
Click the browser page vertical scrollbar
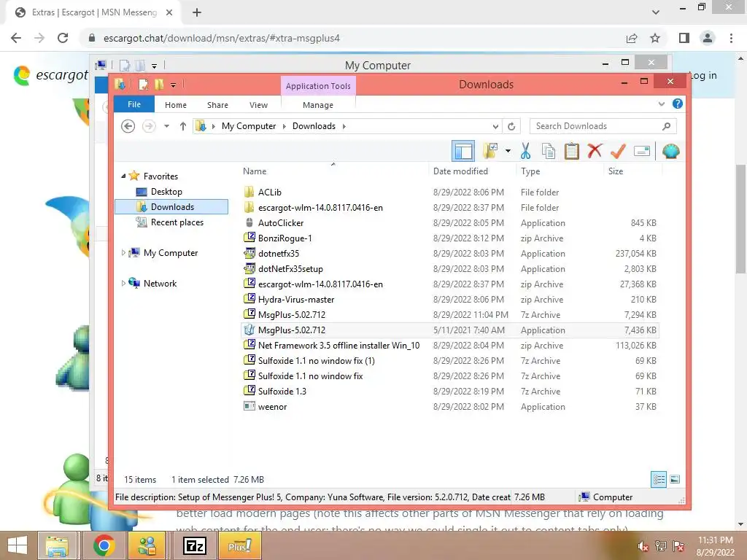pyautogui.click(x=740, y=219)
